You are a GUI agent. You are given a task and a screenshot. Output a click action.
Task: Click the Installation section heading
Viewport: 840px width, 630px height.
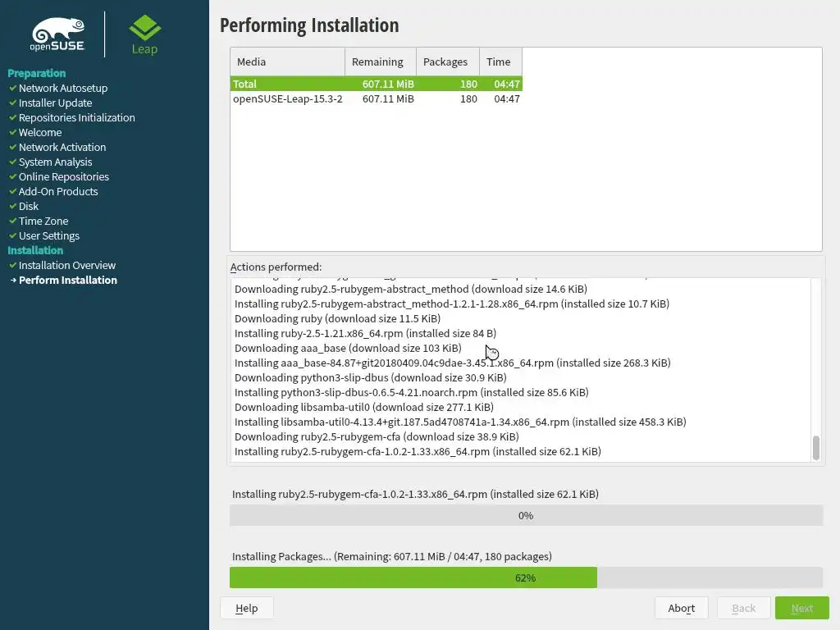coord(35,250)
